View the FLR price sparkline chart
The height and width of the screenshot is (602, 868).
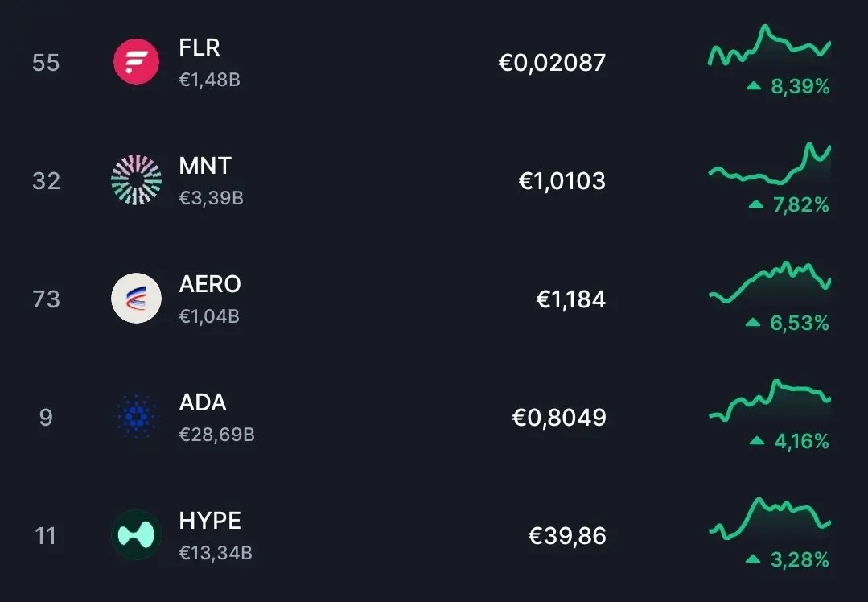[770, 46]
